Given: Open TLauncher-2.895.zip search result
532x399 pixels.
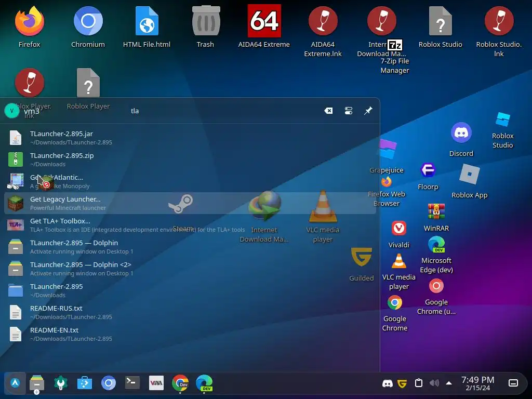Looking at the screenshot, I should point(190,159).
